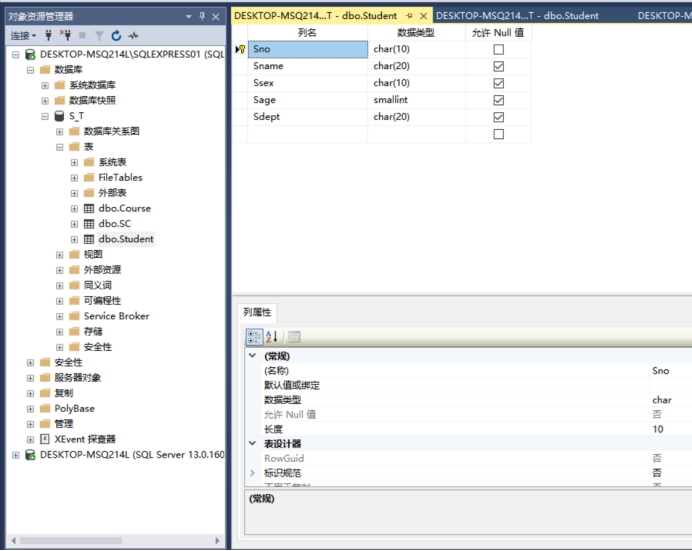The width and height of the screenshot is (692, 551).
Task: Click the stop square toolbar icon
Action: point(82,35)
